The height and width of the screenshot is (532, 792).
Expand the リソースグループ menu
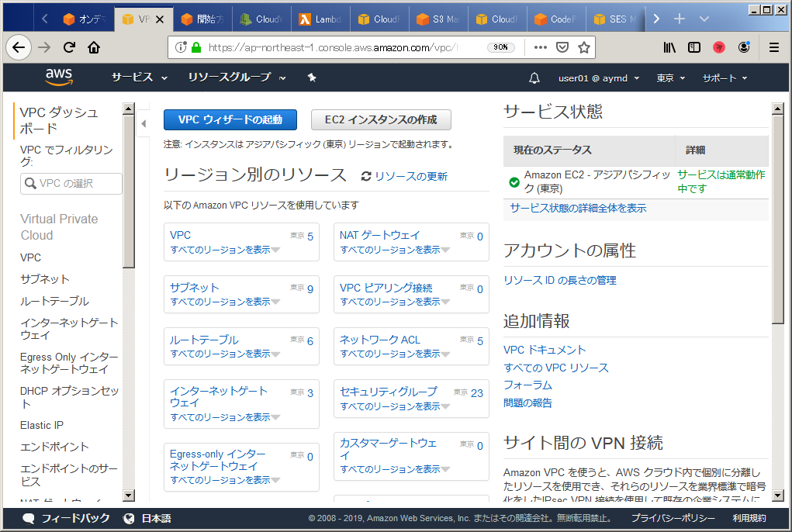pyautogui.click(x=237, y=78)
